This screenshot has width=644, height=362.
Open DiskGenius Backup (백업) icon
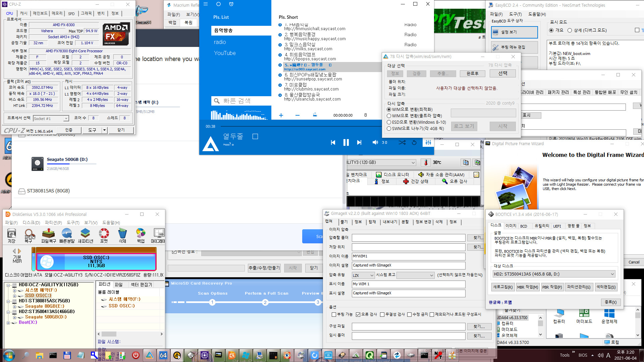pyautogui.click(x=141, y=236)
